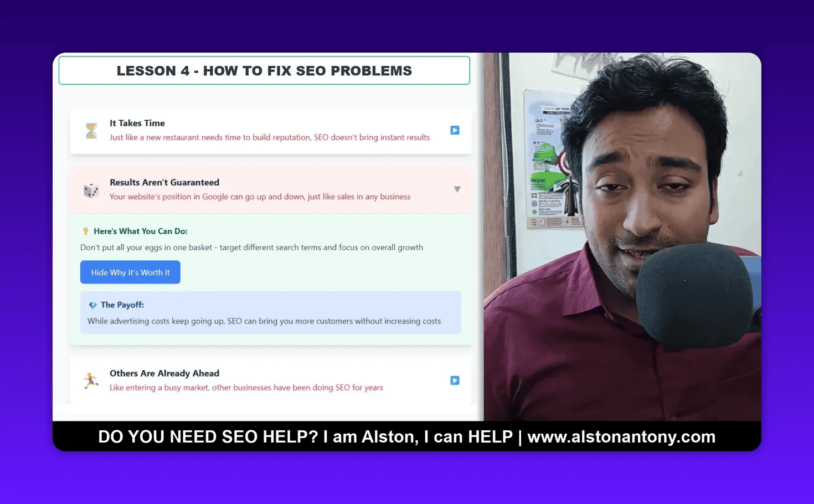Click the blue play icon in the top card
814x504 pixels.
(455, 130)
